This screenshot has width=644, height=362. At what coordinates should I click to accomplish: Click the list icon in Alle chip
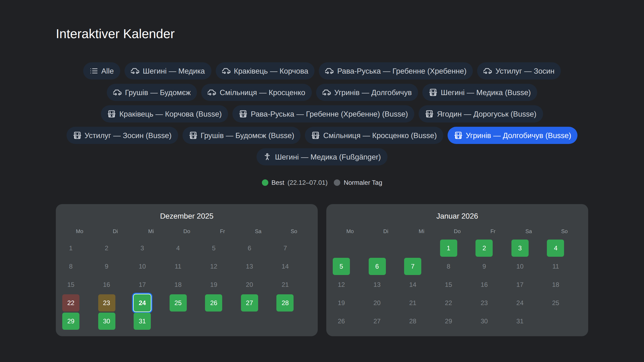[x=94, y=71]
